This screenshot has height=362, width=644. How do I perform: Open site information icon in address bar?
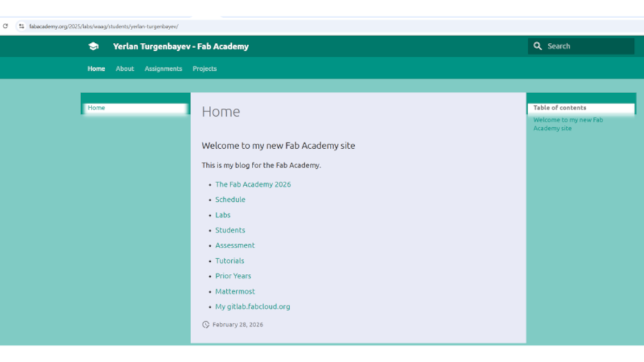pos(21,26)
